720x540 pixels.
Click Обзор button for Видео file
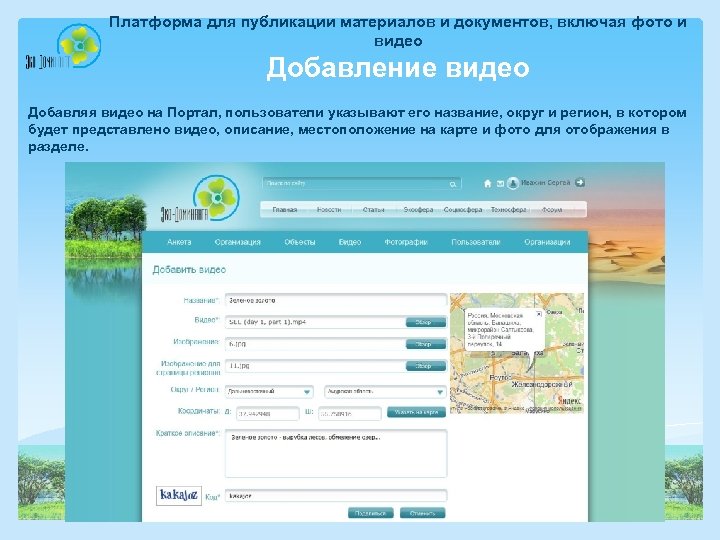pyautogui.click(x=426, y=322)
